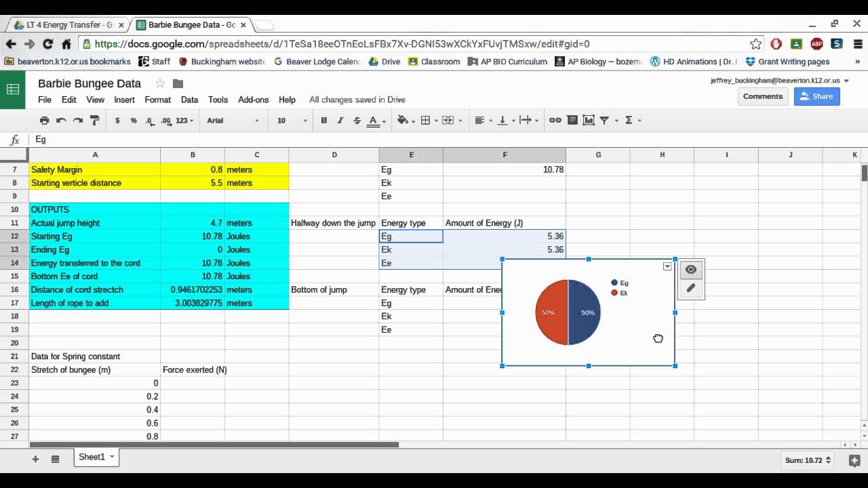Viewport: 868px width, 488px height.
Task: Click the chart quick view eye icon
Action: (x=691, y=270)
